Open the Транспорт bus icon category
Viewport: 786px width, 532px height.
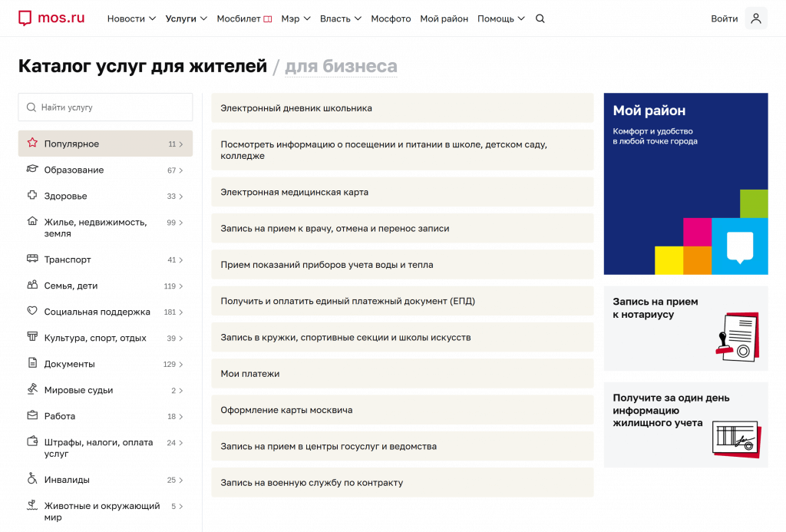(32, 259)
